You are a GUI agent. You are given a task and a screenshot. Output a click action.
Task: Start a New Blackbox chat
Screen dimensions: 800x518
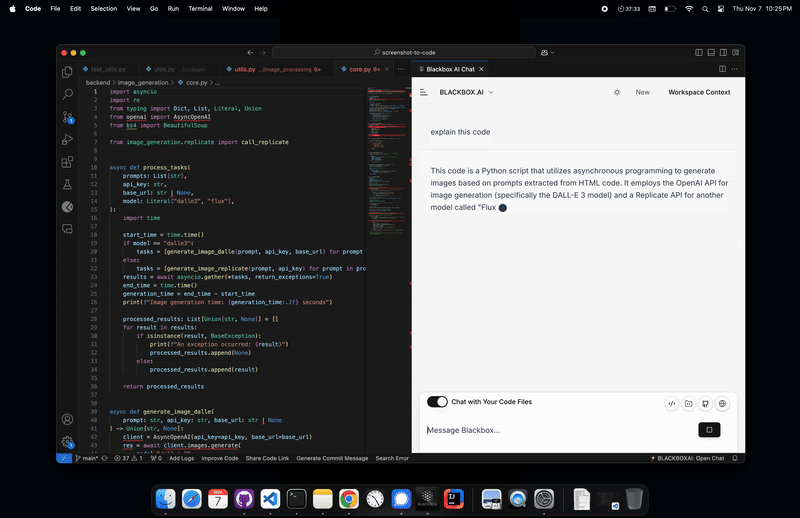click(x=642, y=92)
